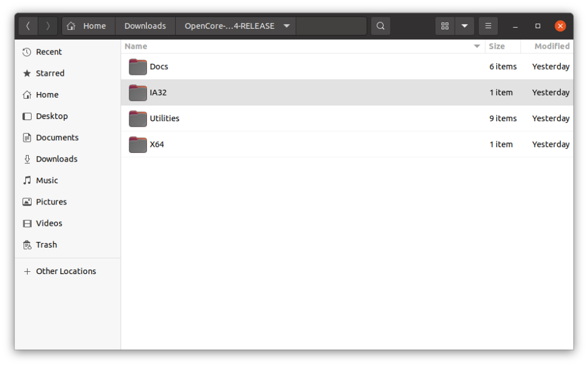The height and width of the screenshot is (366, 588).
Task: Click the plus icon beside Other Locations
Action: [27, 271]
